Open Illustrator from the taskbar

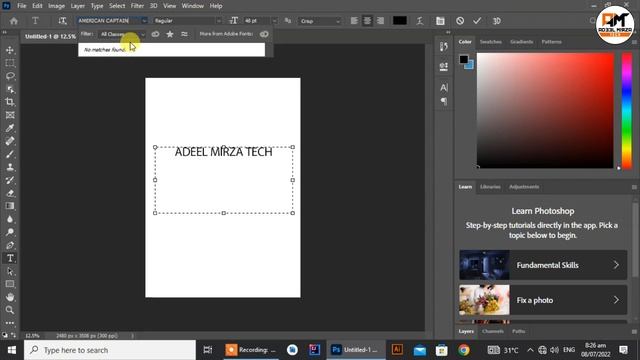[397, 350]
